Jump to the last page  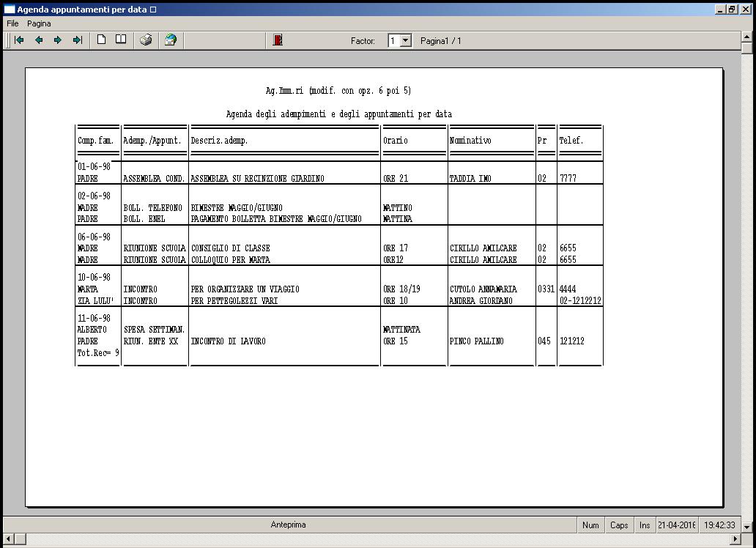(x=77, y=40)
